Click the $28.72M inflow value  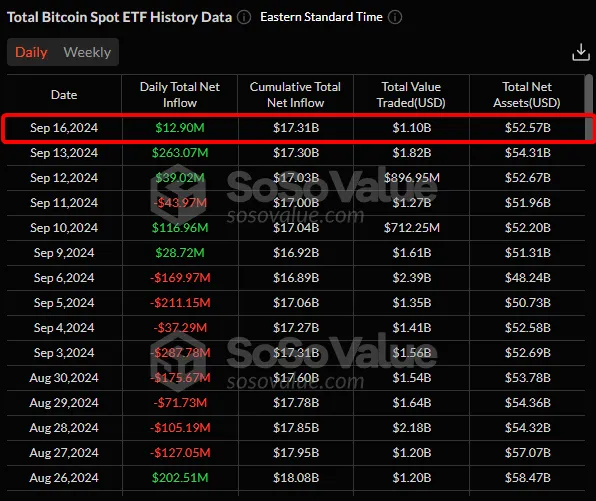coord(180,253)
